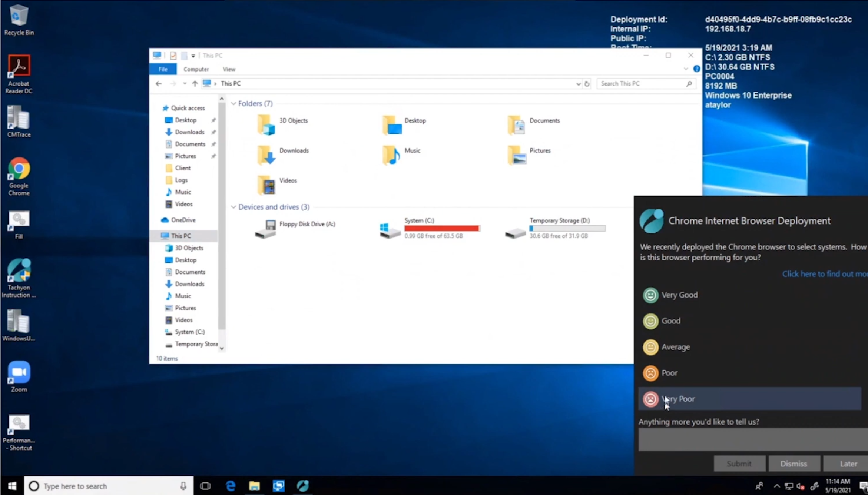The width and height of the screenshot is (868, 495).
Task: Select the Floppy Disk Drive (A:)
Action: tap(295, 228)
